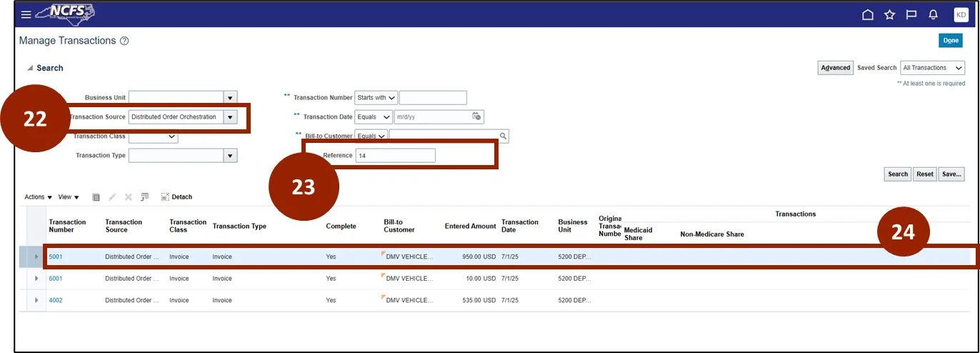Open transaction number 5001 link
This screenshot has height=353, width=980.
56,257
